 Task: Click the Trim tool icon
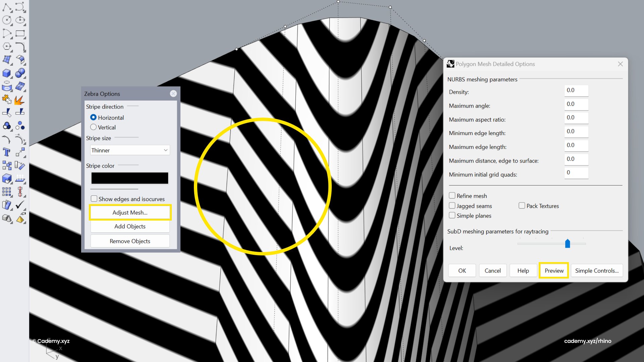7,113
